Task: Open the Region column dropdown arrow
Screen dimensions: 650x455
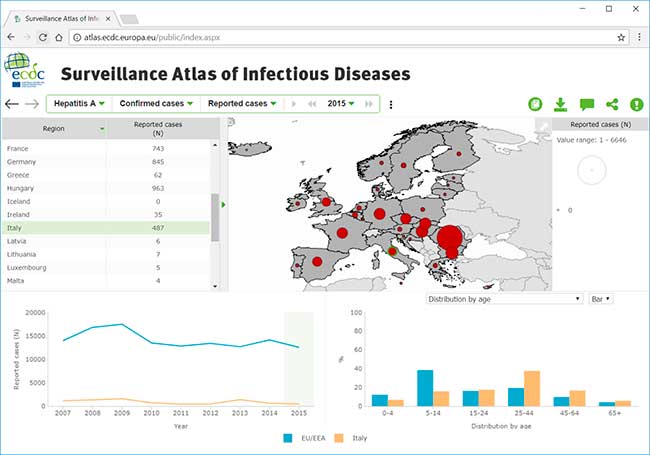Action: click(102, 129)
